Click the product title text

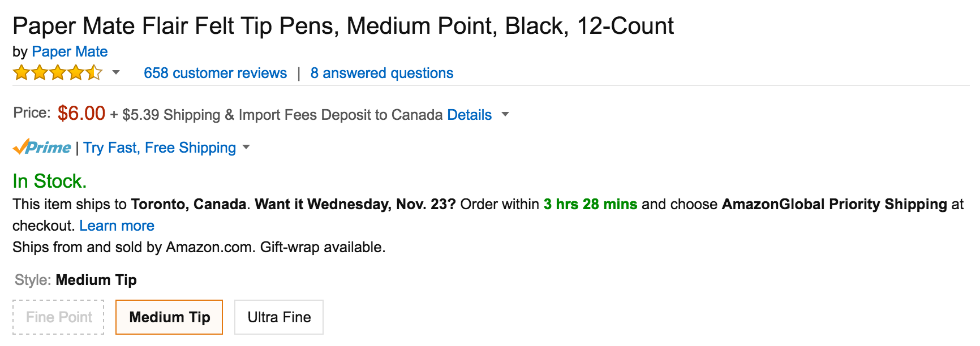click(343, 26)
